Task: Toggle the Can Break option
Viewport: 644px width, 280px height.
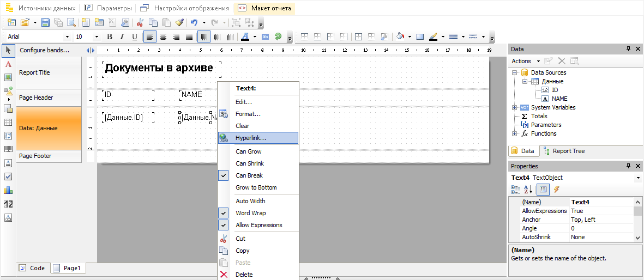Action: coord(249,175)
